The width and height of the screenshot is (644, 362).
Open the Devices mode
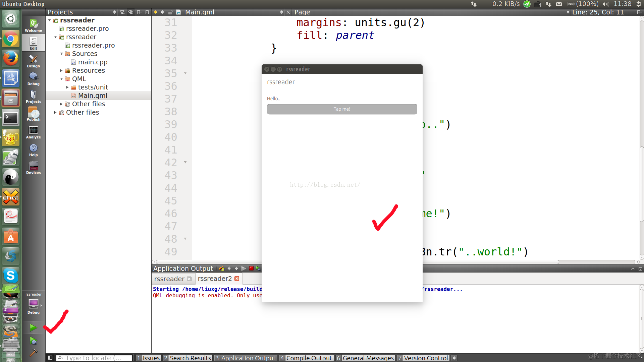point(33,168)
